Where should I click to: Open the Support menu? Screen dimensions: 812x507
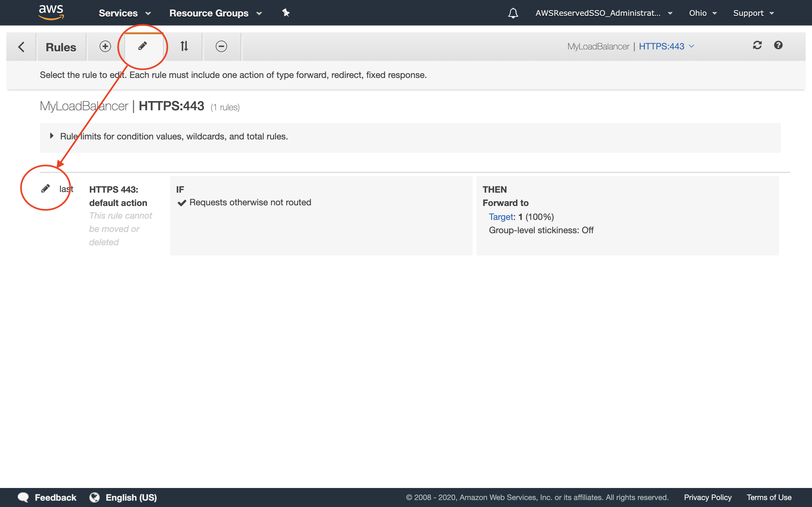tap(753, 13)
